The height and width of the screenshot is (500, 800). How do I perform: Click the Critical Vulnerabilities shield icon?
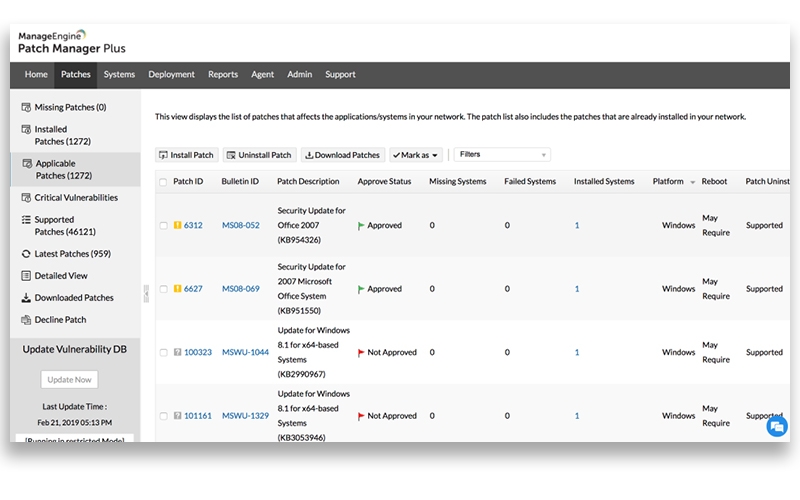[26, 198]
